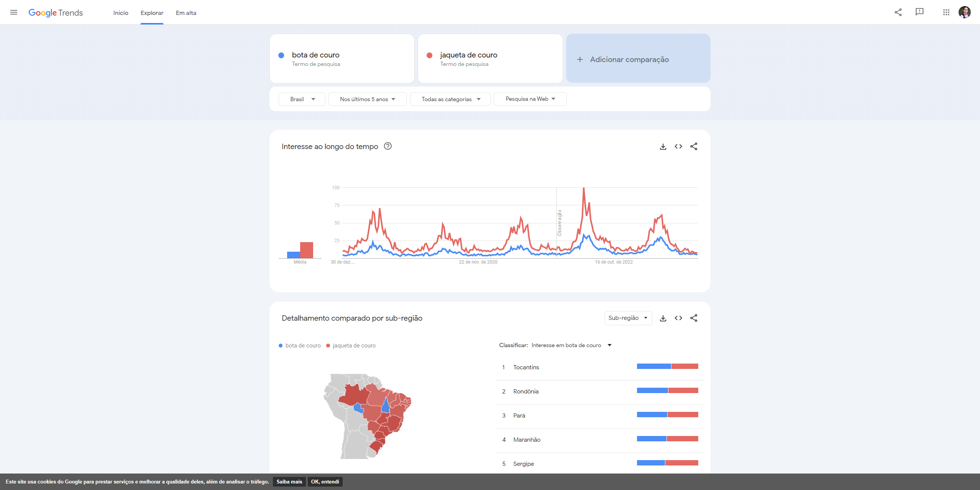Open the Sub-região selector
The image size is (980, 490).
[627, 318]
